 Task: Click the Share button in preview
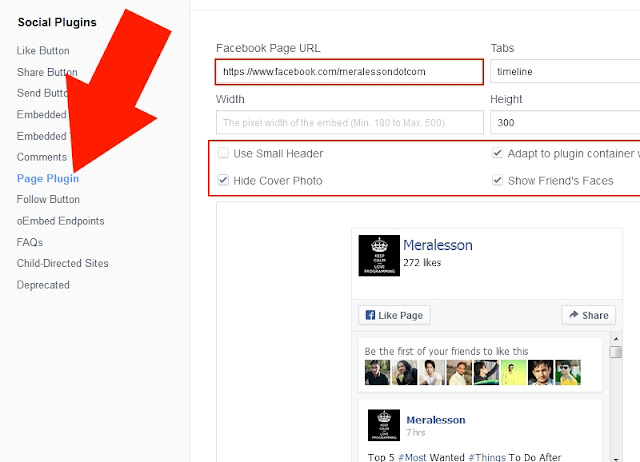click(589, 315)
